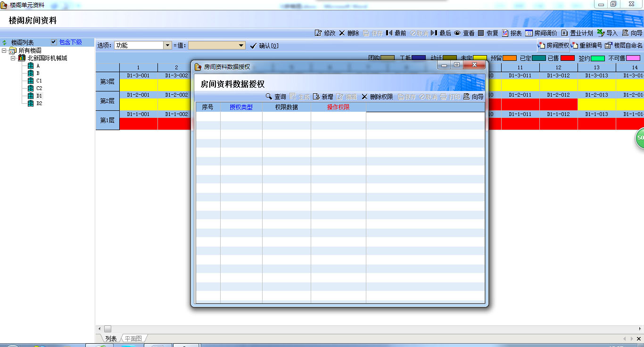The image size is (644, 347).
Task: Switch to the 平面图 tab
Action: pyautogui.click(x=133, y=339)
